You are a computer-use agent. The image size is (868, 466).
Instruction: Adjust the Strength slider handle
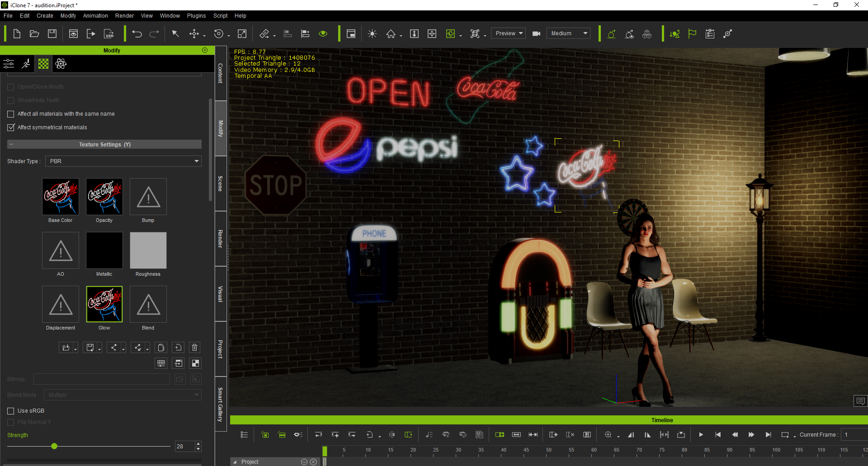(54, 446)
